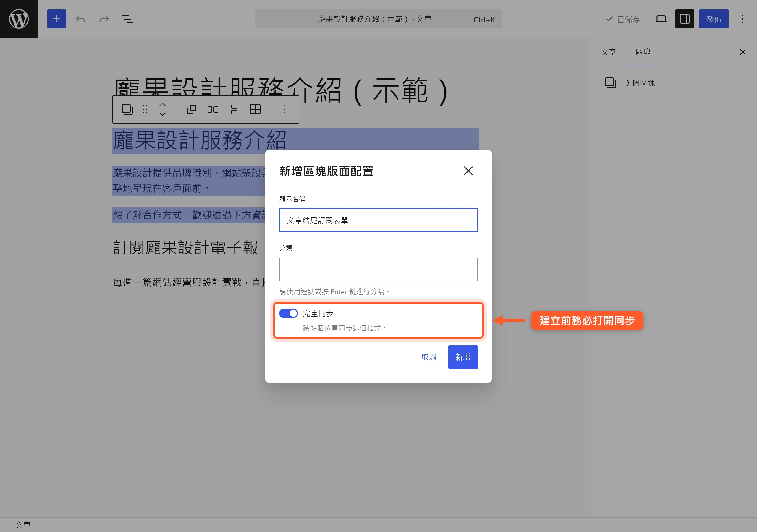
Task: Close the 新增區塊版面配置 dialog
Action: (x=468, y=171)
